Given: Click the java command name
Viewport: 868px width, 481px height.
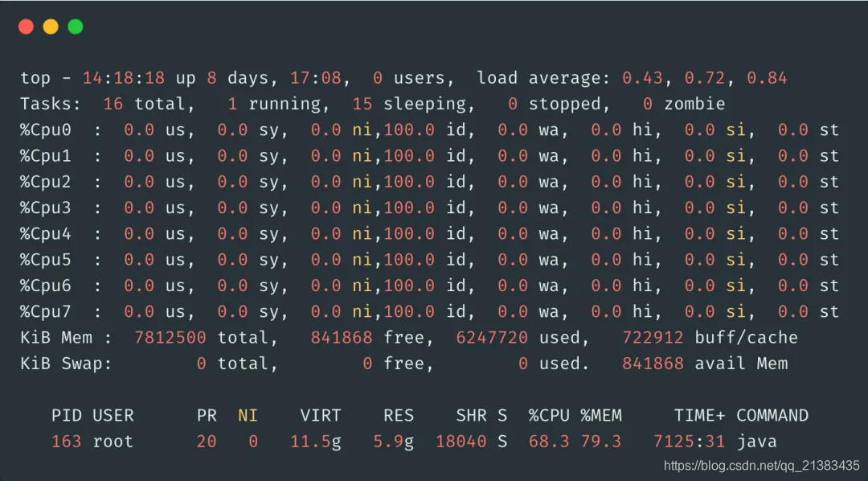Looking at the screenshot, I should coord(757,442).
